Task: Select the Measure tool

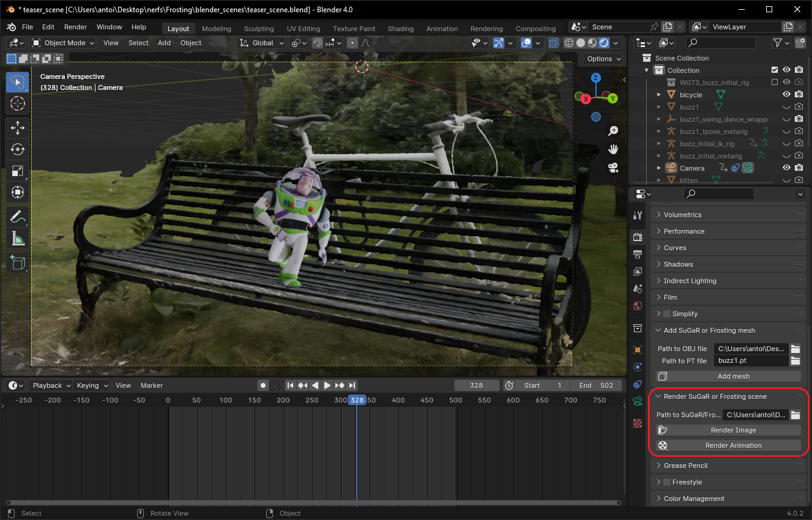Action: [x=17, y=238]
